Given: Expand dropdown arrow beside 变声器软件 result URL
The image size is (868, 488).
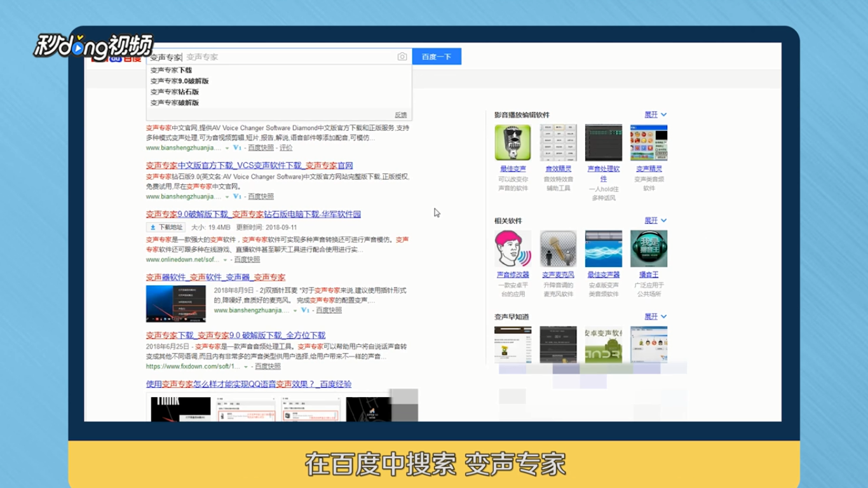Looking at the screenshot, I should point(295,311).
